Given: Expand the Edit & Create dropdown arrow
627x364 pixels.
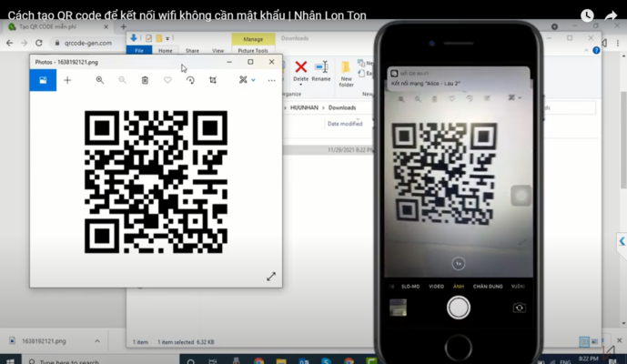Looking at the screenshot, I should point(253,80).
